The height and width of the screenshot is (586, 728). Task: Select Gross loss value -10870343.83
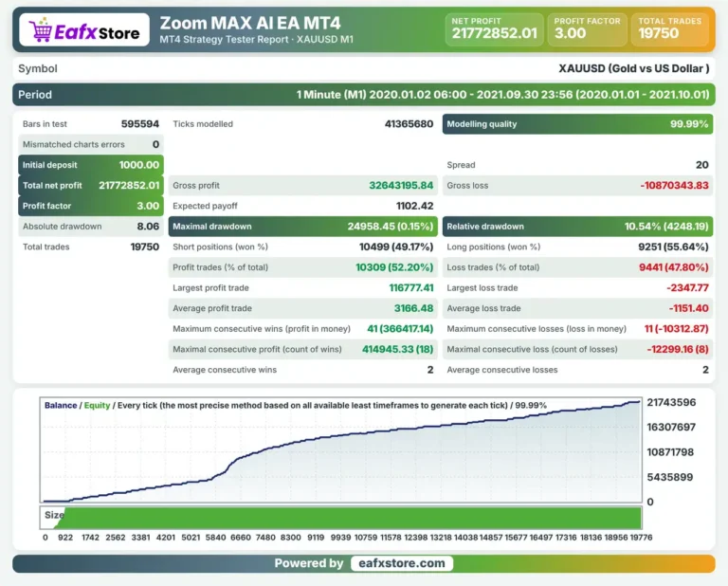[x=675, y=185]
